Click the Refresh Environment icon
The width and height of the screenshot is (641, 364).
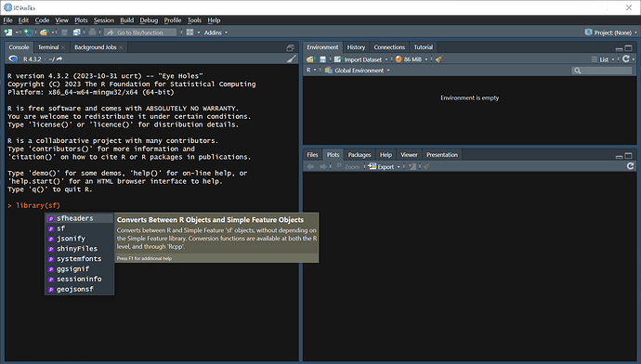pyautogui.click(x=625, y=58)
